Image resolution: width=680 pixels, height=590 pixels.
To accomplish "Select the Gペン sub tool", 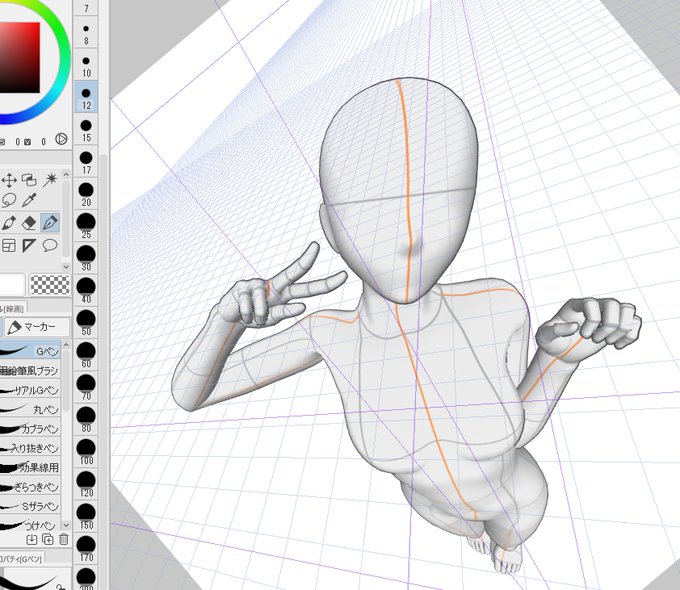I will 30,351.
